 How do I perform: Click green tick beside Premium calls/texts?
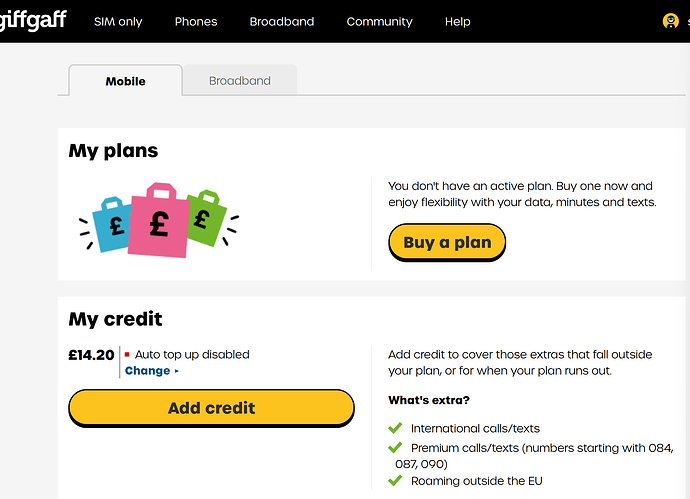point(395,448)
